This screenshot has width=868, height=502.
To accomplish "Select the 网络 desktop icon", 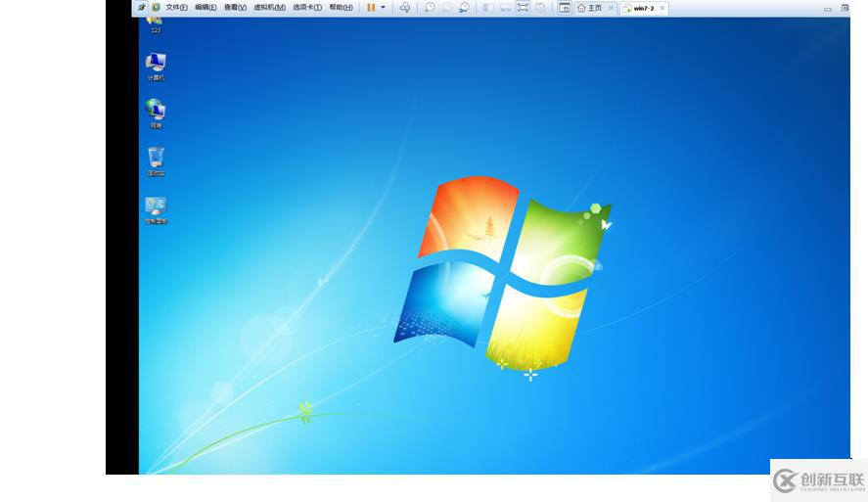I will [x=156, y=114].
